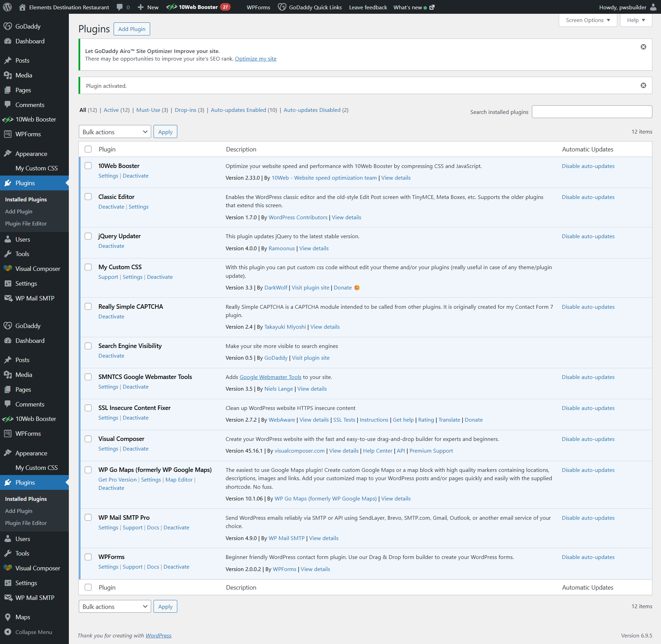Open WPForms in the top admin bar

259,7
